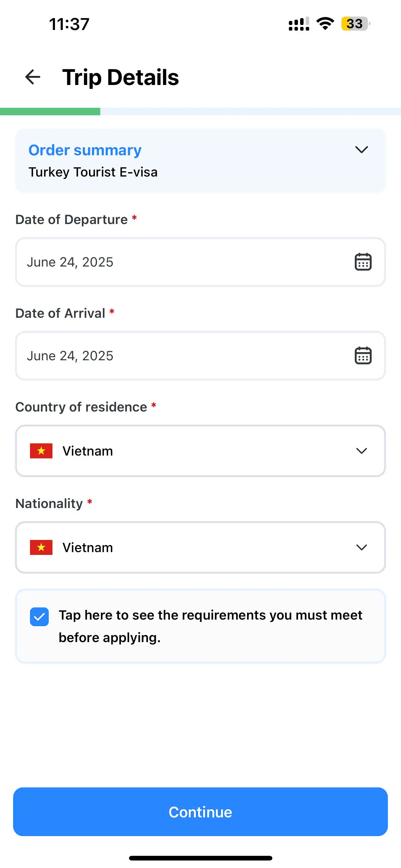
Task: Tap the Wi-Fi status icon
Action: click(x=325, y=23)
